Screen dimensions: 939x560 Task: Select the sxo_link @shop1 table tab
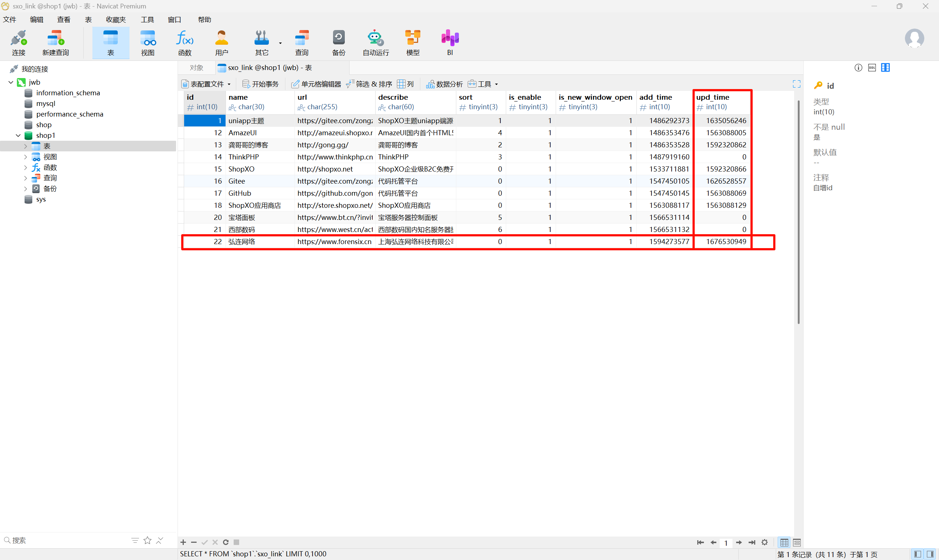[x=282, y=67]
